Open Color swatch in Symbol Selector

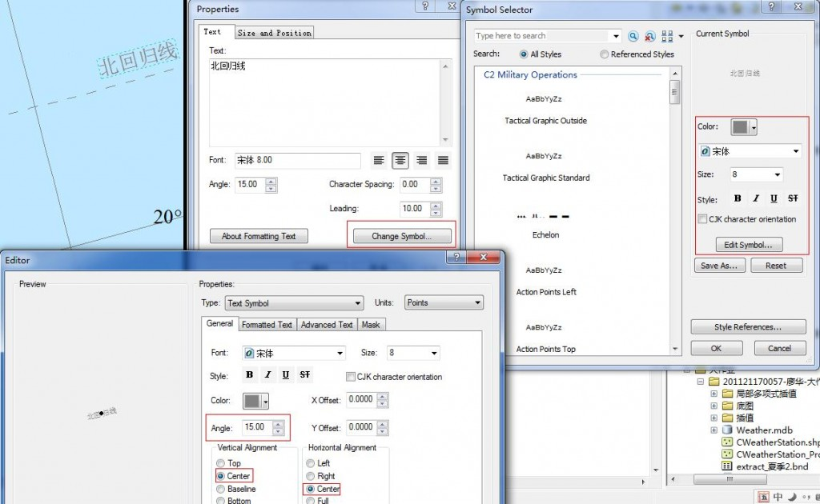[744, 127]
